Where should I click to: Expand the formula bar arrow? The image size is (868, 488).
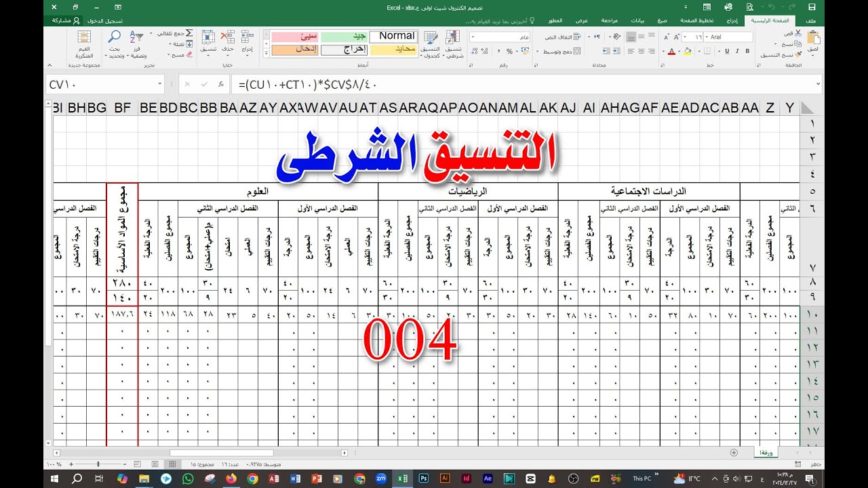coord(818,85)
